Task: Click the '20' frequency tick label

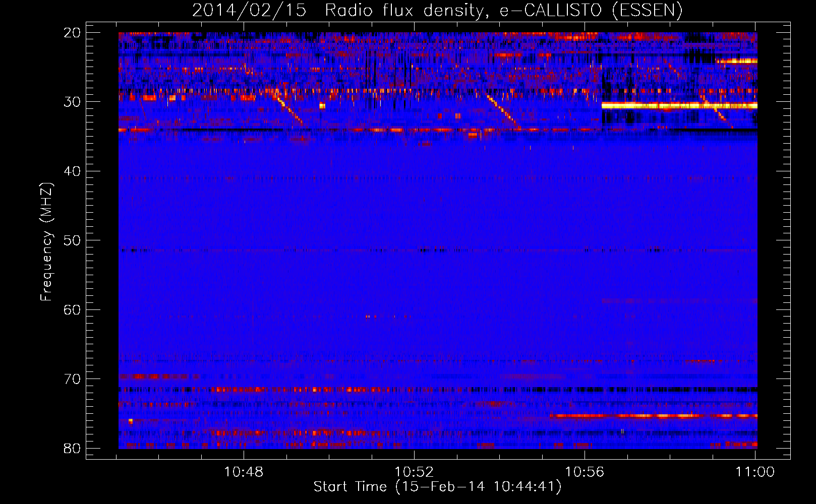Action: point(72,33)
